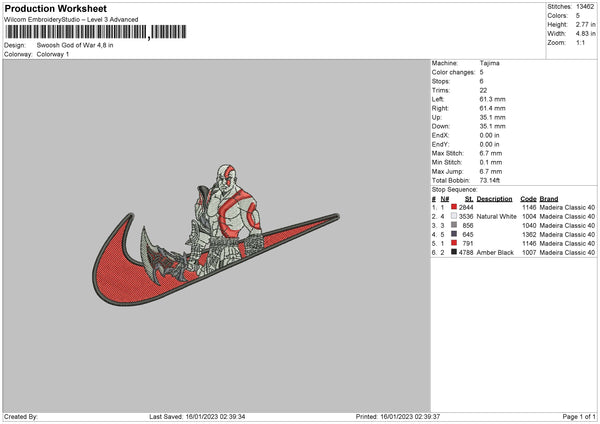Click the Description column header
Viewport: 600px width, 424px height.
pyautogui.click(x=494, y=199)
